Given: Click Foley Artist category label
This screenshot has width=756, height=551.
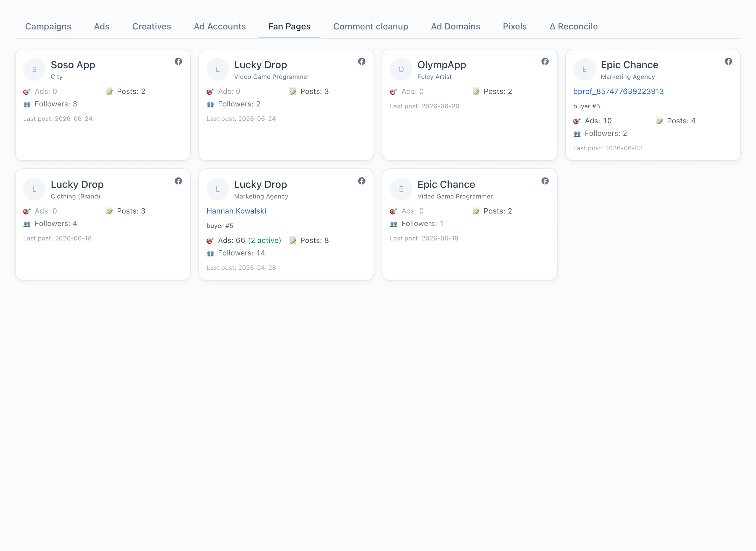Looking at the screenshot, I should (434, 77).
